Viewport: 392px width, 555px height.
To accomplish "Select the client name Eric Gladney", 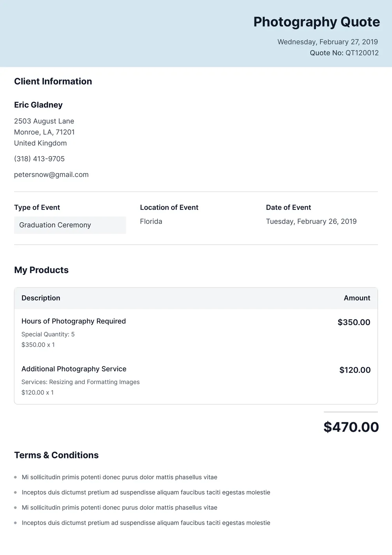I will [x=38, y=105].
